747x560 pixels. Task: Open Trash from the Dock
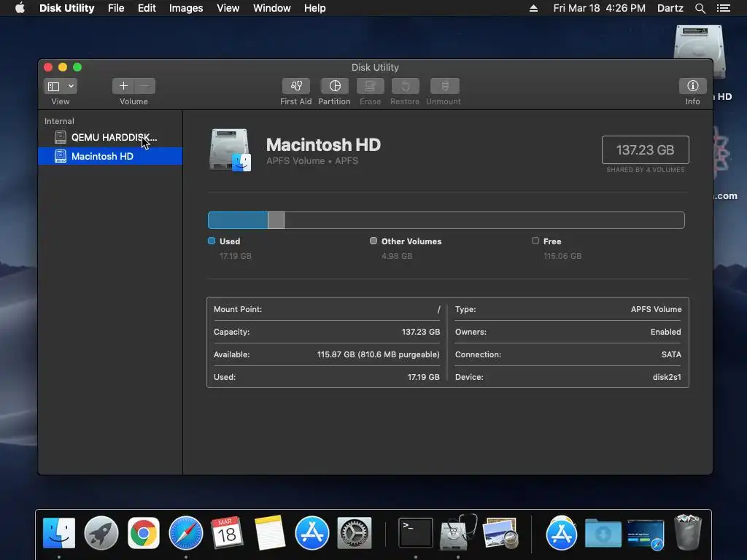pyautogui.click(x=688, y=532)
